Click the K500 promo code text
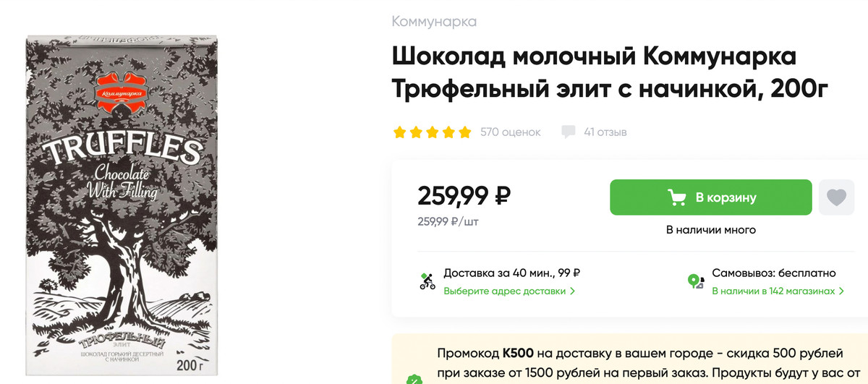This screenshot has height=384, width=868. coord(518,354)
